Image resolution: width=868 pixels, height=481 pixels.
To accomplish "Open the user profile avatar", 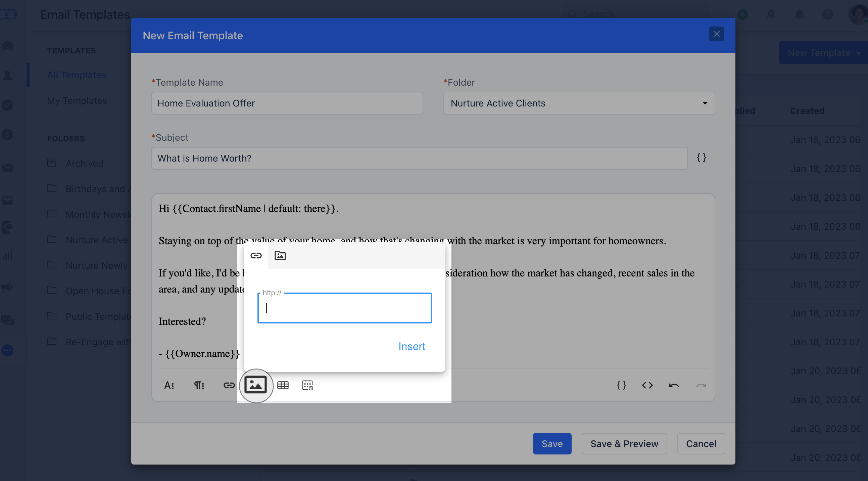I will (858, 14).
